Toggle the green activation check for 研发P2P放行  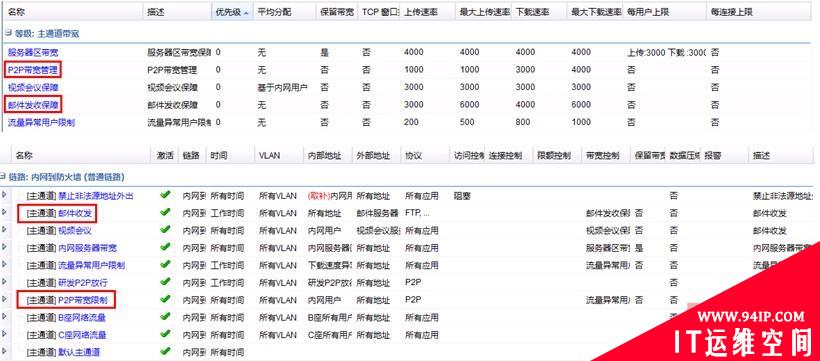pyautogui.click(x=165, y=281)
